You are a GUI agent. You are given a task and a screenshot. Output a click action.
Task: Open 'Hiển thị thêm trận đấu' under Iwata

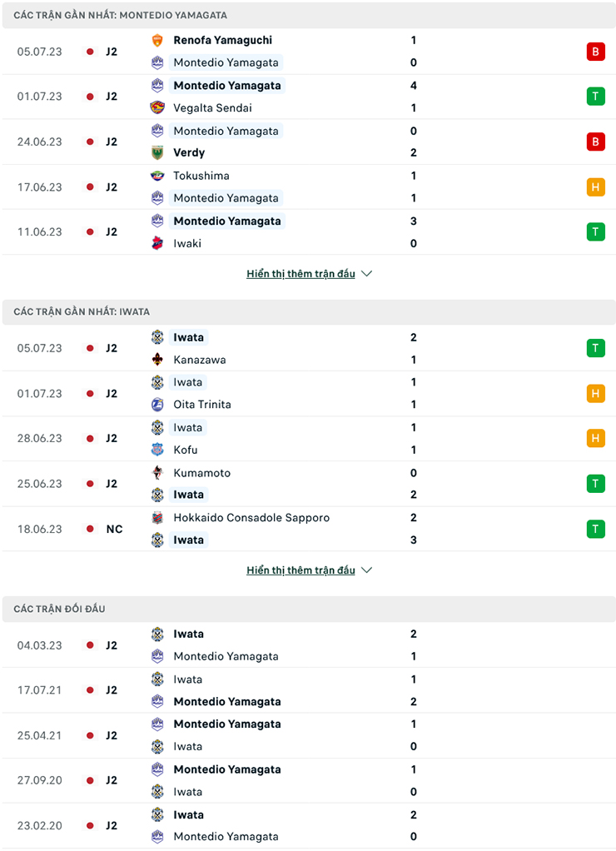(x=301, y=570)
